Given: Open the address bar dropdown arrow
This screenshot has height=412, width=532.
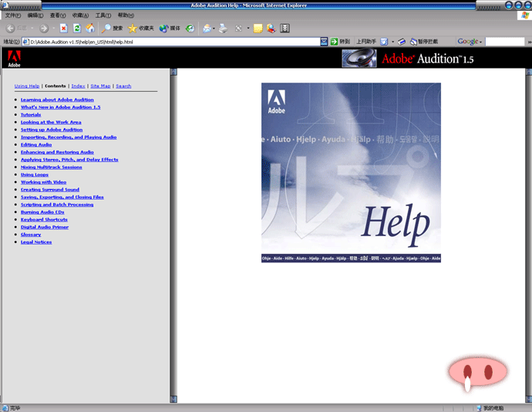Looking at the screenshot, I should [x=324, y=42].
